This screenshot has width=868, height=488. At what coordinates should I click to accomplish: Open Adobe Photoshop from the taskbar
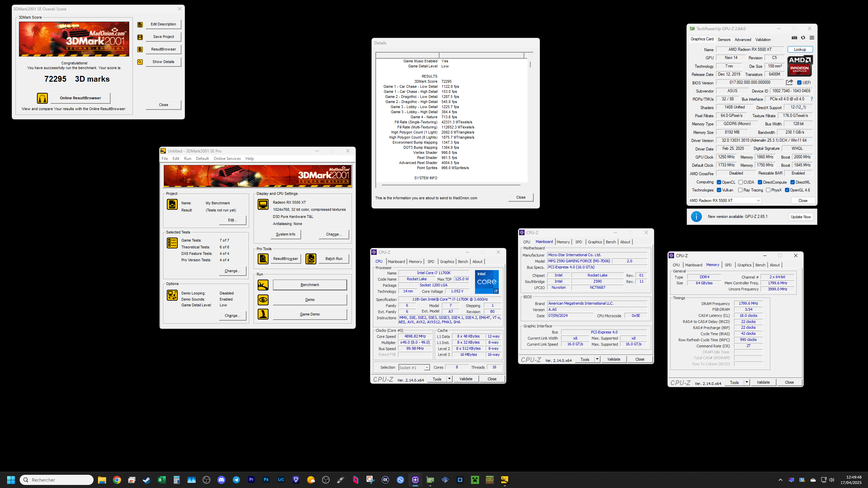coord(266,480)
